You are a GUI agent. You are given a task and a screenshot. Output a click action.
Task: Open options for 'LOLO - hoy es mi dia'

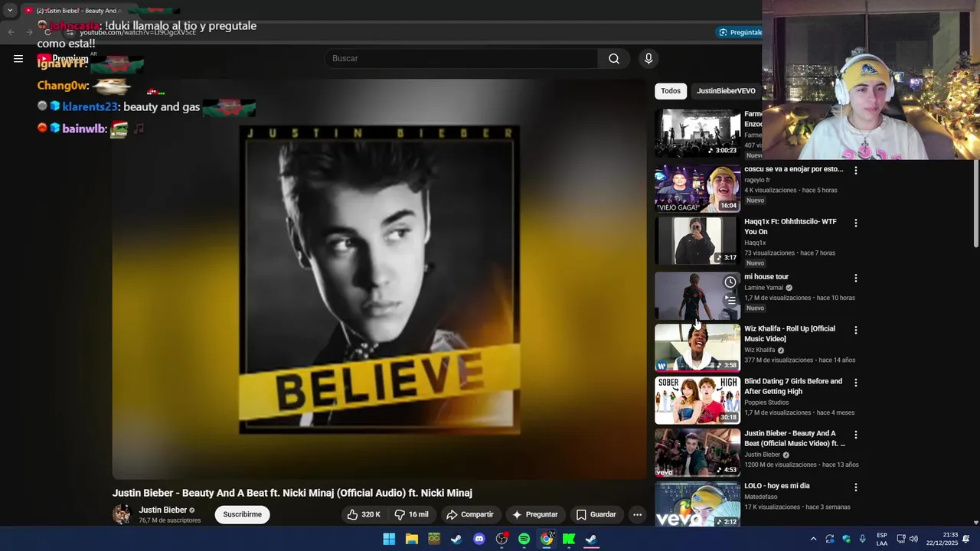(x=856, y=487)
